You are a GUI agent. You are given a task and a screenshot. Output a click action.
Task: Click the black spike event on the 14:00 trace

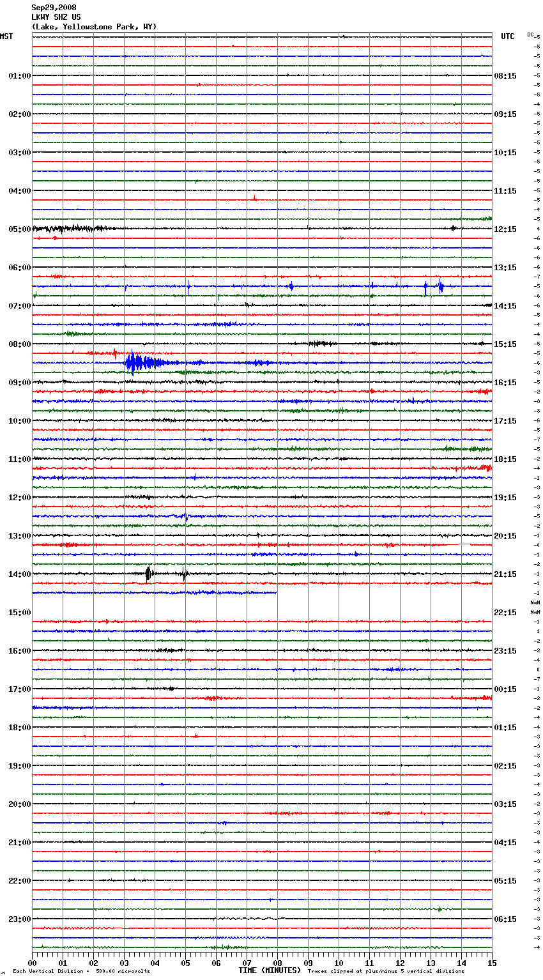point(148,574)
